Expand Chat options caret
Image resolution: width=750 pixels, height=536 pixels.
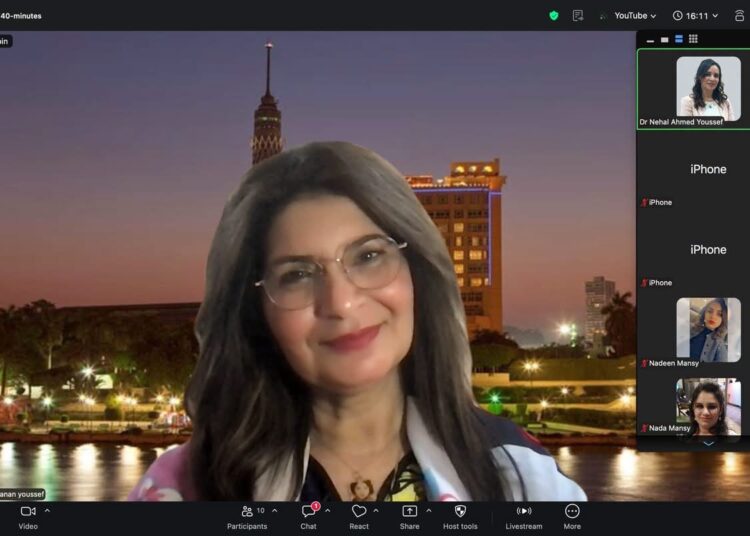tap(328, 511)
